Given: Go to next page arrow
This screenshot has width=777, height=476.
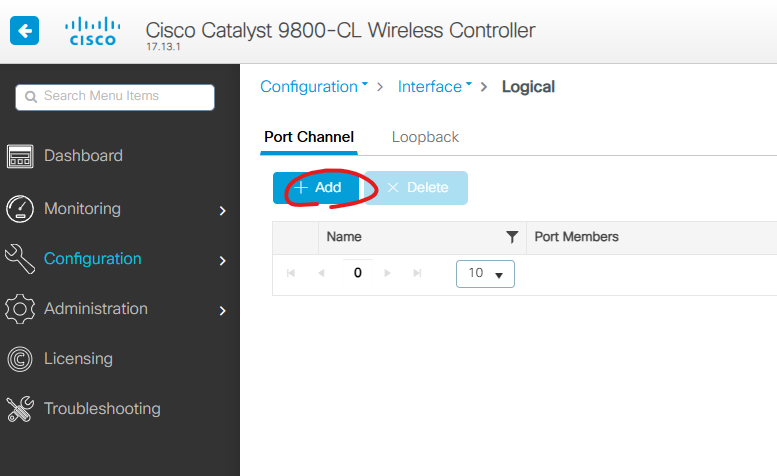Looking at the screenshot, I should tap(388, 273).
